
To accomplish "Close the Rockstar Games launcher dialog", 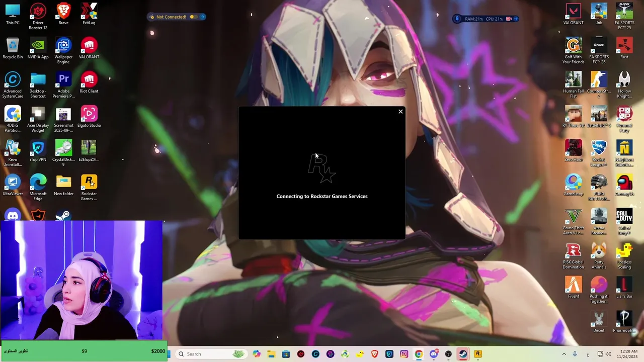I will 400,112.
